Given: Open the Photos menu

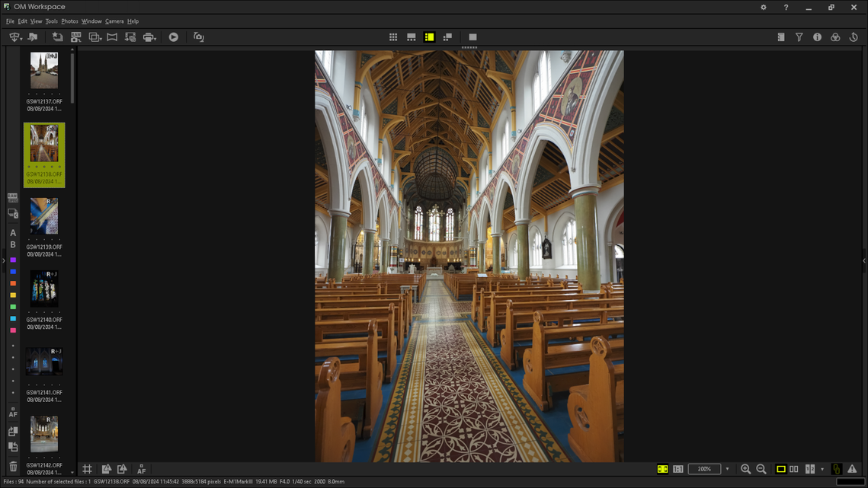Looking at the screenshot, I should coord(69,21).
